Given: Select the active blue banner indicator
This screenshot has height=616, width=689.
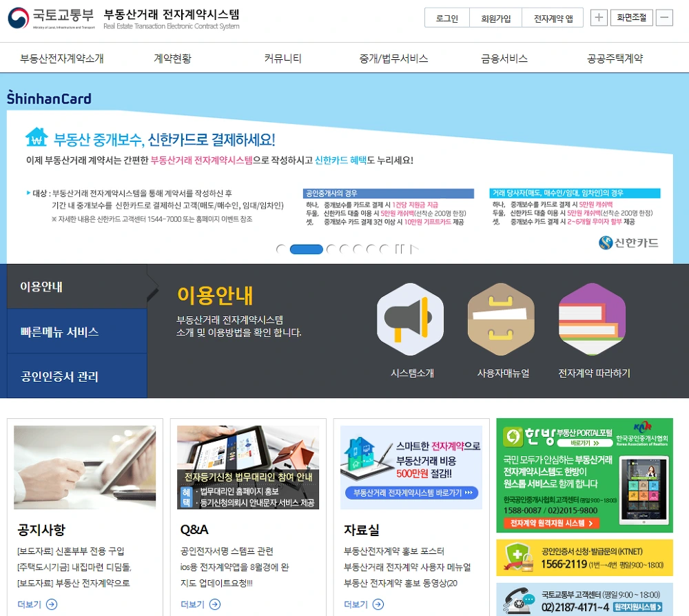Looking at the screenshot, I should [307, 249].
